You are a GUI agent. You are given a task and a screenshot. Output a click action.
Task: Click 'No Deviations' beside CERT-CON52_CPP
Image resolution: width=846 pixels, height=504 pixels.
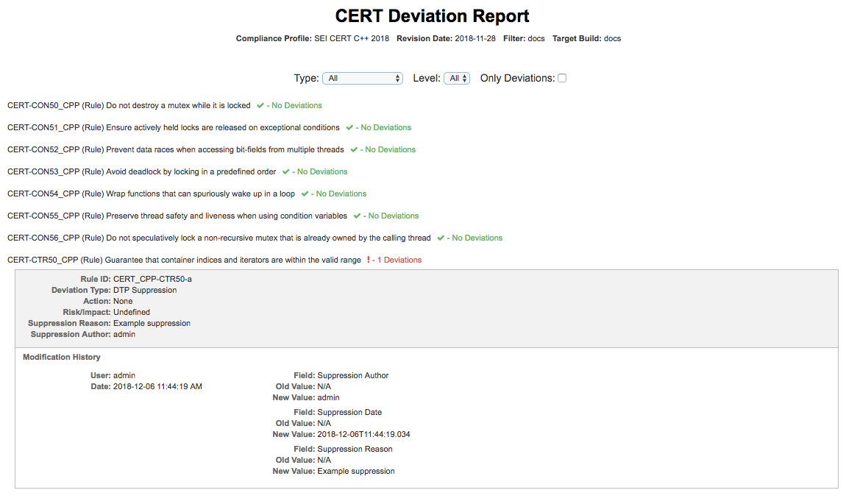click(x=390, y=150)
